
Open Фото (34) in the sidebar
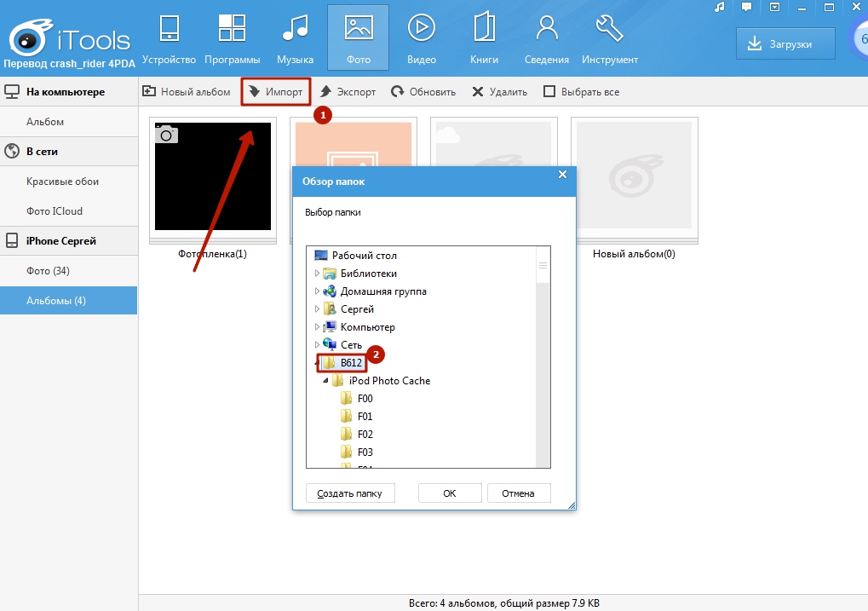pos(69,271)
